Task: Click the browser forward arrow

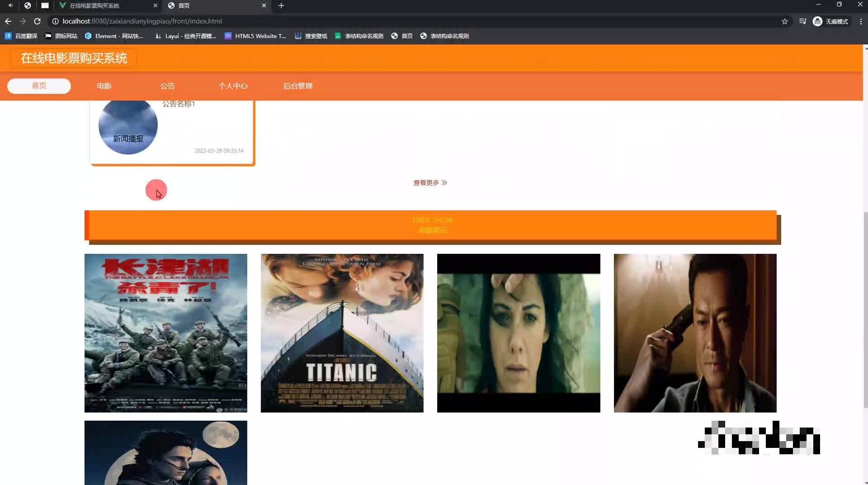Action: pyautogui.click(x=23, y=21)
